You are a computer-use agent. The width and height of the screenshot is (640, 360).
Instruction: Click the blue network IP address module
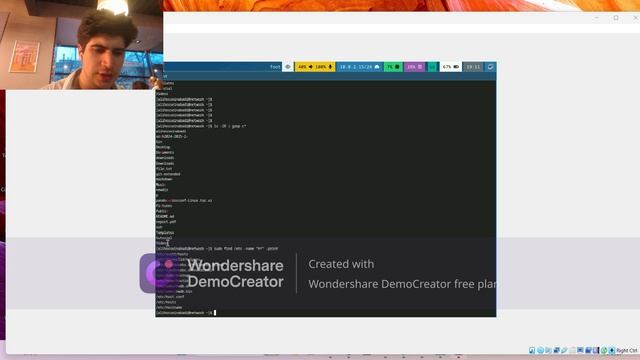click(359, 67)
